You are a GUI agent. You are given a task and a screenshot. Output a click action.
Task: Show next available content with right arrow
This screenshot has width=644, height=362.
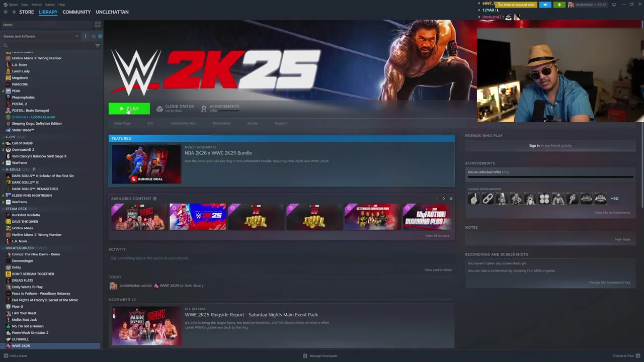coord(443,199)
